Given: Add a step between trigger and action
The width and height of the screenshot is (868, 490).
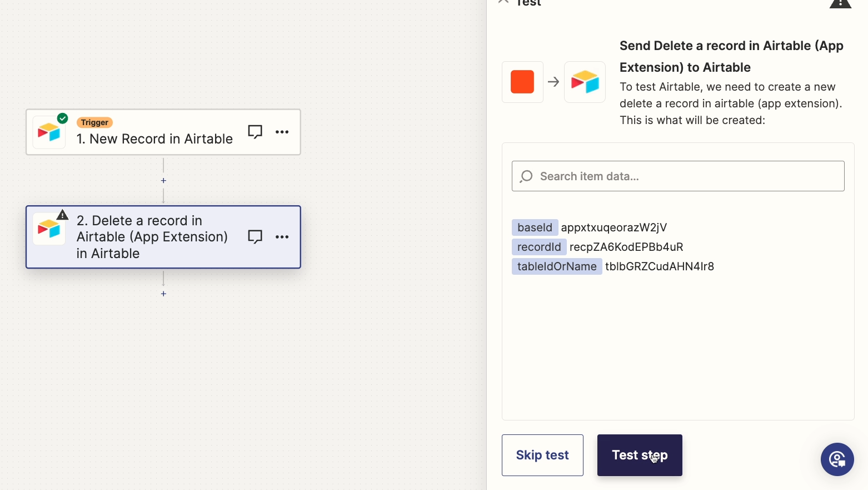Looking at the screenshot, I should point(163,181).
